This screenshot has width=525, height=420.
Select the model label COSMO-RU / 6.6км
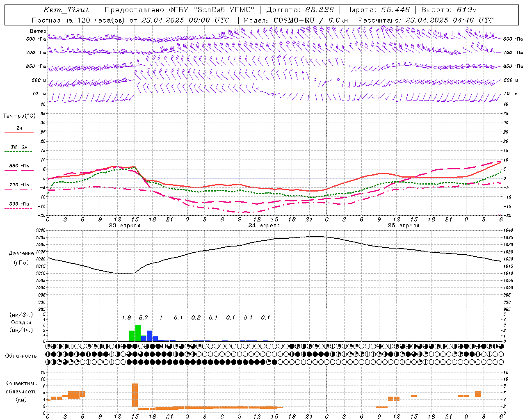tap(311, 20)
